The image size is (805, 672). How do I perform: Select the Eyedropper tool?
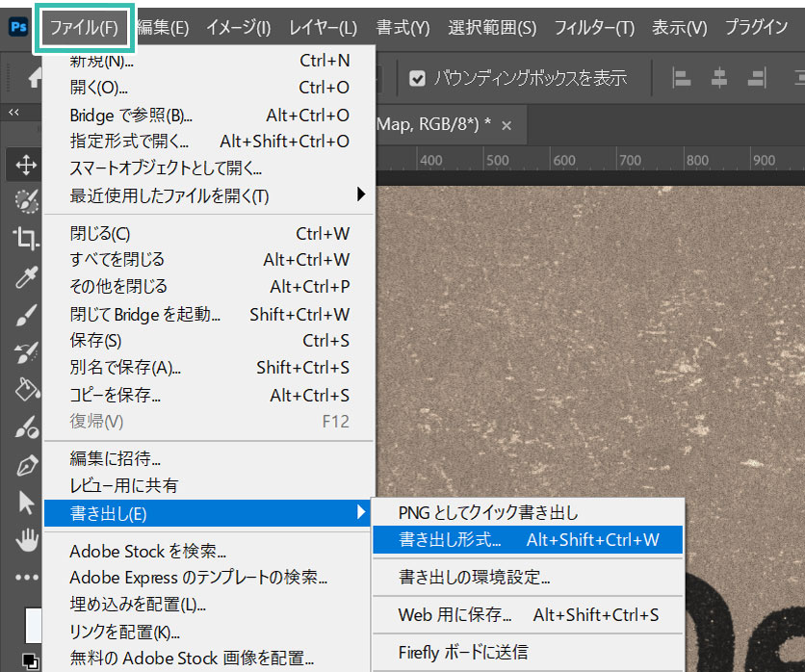click(27, 277)
